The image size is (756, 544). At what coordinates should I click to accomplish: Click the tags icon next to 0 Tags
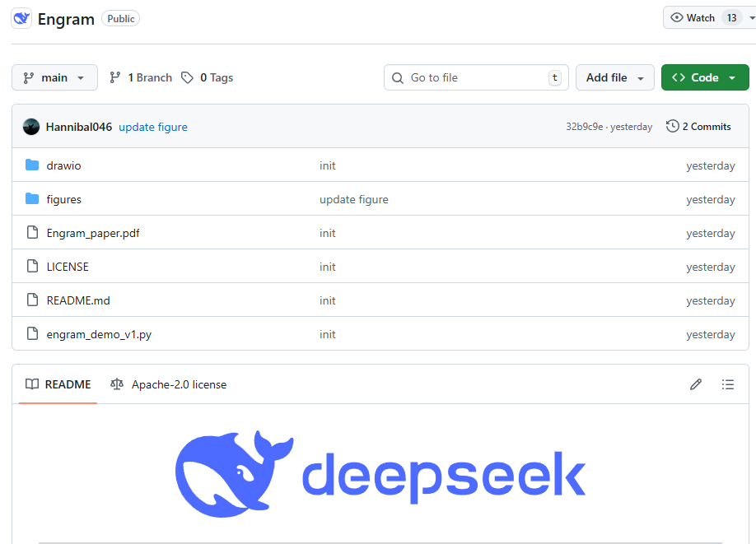pos(187,77)
